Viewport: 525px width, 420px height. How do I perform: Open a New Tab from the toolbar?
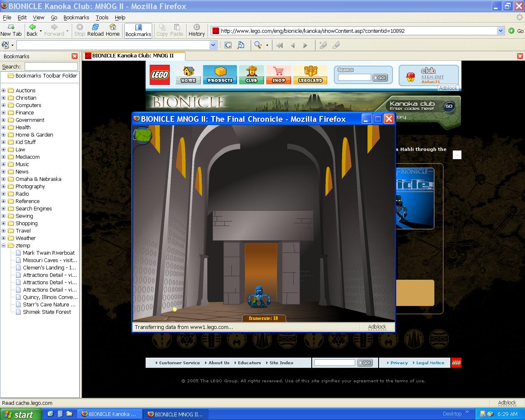11,30
